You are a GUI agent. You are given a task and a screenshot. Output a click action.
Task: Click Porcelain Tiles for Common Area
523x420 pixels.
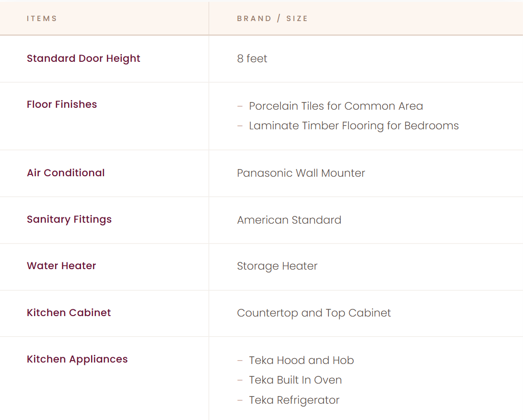336,106
